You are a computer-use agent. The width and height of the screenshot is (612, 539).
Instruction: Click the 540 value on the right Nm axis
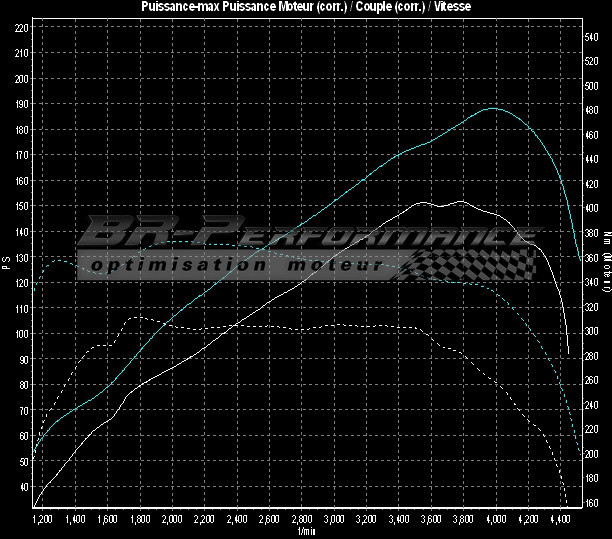click(x=591, y=36)
